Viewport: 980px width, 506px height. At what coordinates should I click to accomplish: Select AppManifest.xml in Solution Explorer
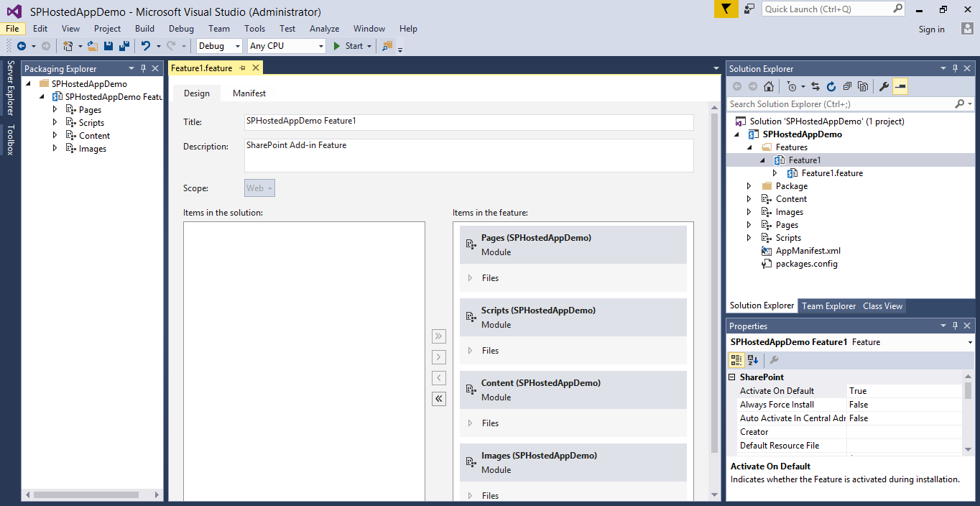coord(808,251)
